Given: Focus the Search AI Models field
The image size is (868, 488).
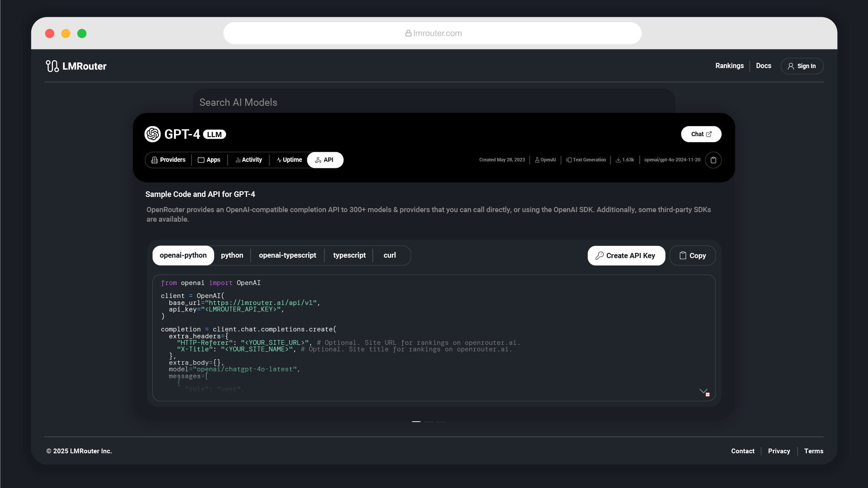Looking at the screenshot, I should click(433, 102).
